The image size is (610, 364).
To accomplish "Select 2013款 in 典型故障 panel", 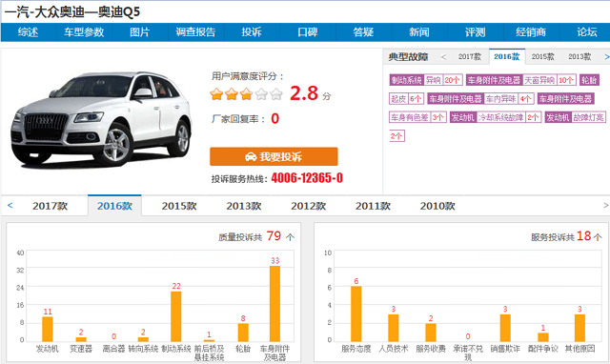I will coord(579,57).
